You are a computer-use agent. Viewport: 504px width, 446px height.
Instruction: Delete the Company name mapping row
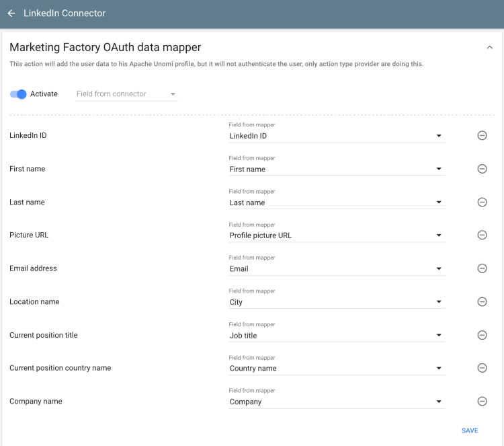482,402
